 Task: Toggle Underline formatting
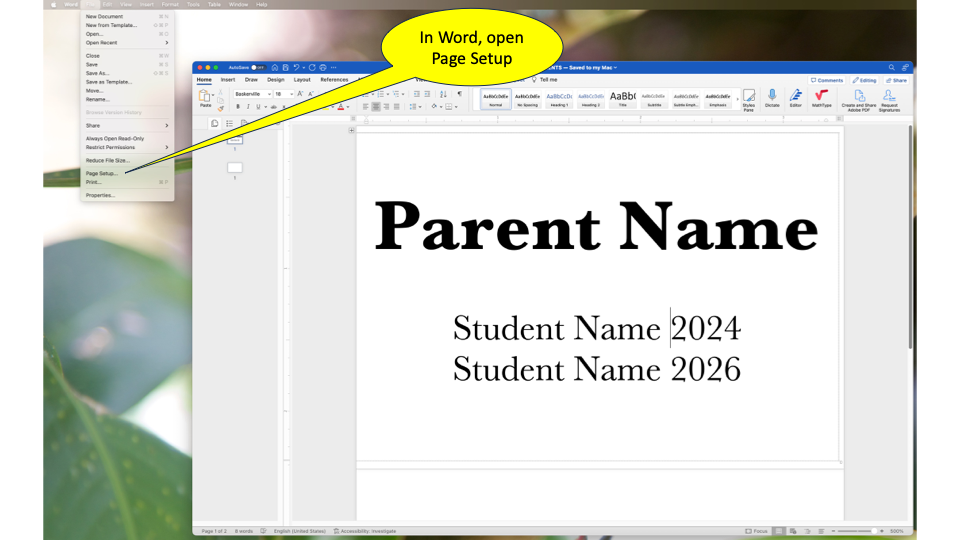[258, 107]
